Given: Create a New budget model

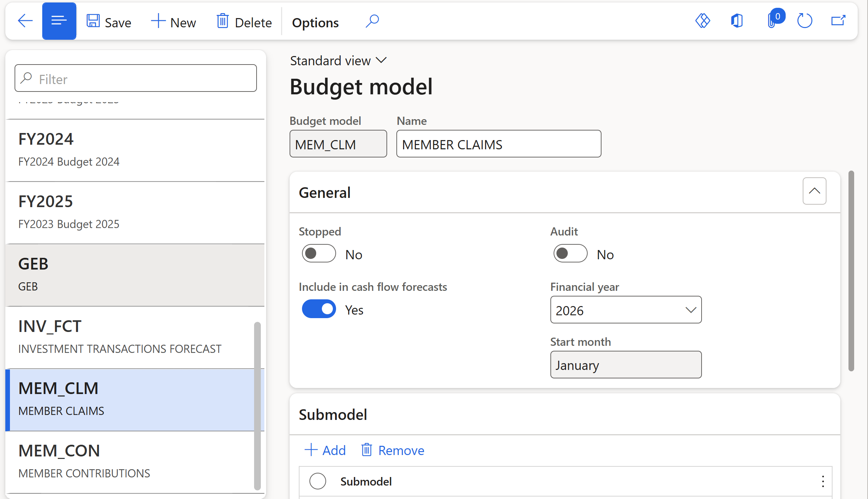Looking at the screenshot, I should pos(174,22).
